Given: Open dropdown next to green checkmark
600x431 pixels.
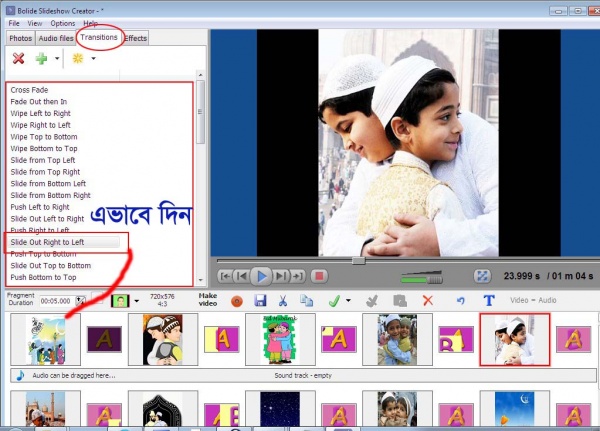Looking at the screenshot, I should (348, 301).
